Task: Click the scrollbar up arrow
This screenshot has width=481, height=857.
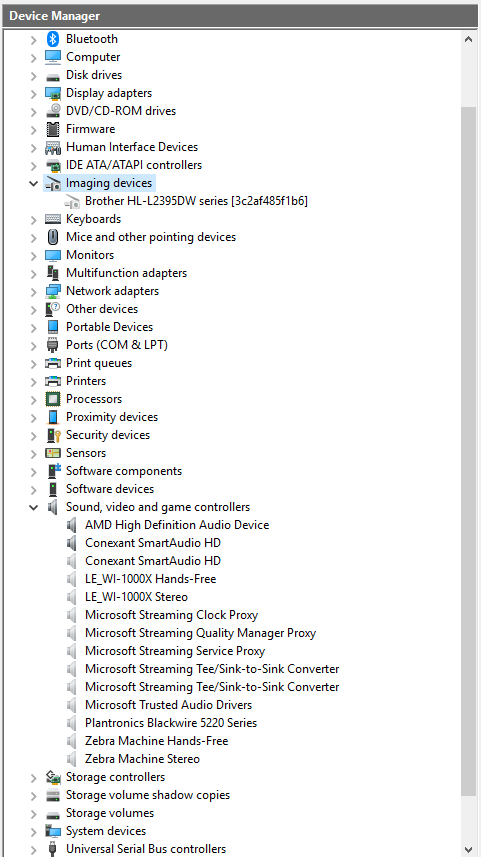Action: pos(468,39)
